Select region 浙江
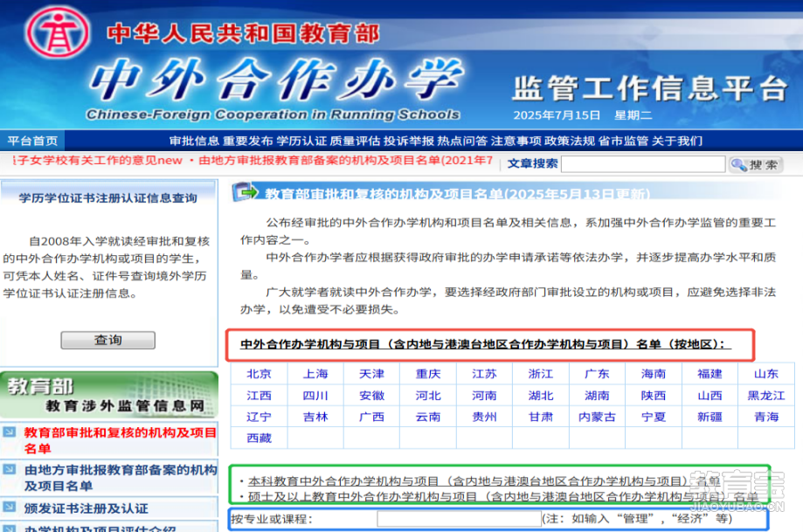 pyautogui.click(x=541, y=374)
